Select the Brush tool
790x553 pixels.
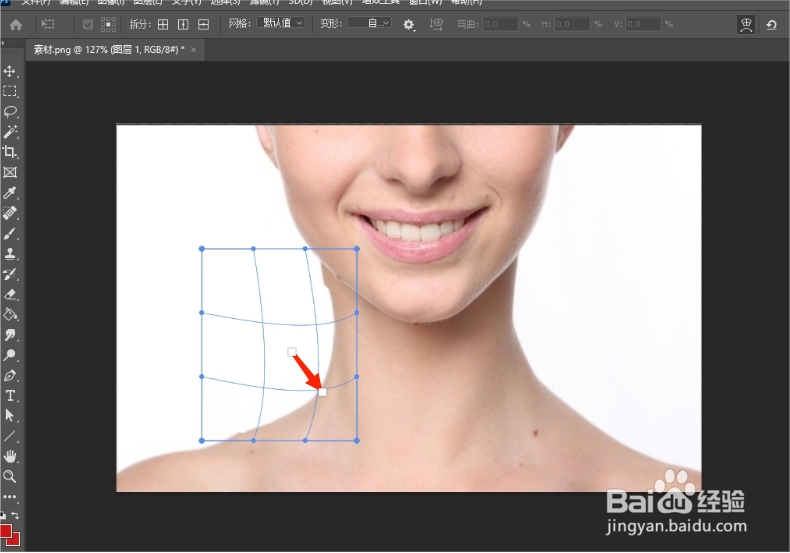10,234
